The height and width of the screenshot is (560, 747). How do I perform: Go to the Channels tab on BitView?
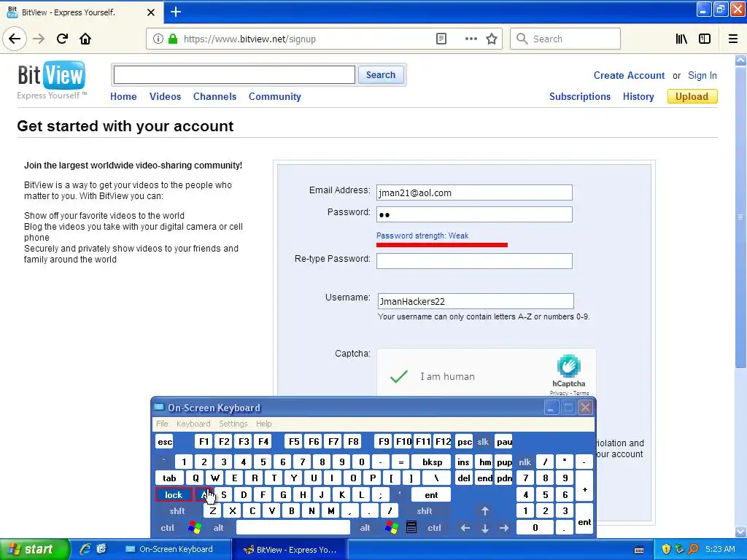[x=215, y=97]
